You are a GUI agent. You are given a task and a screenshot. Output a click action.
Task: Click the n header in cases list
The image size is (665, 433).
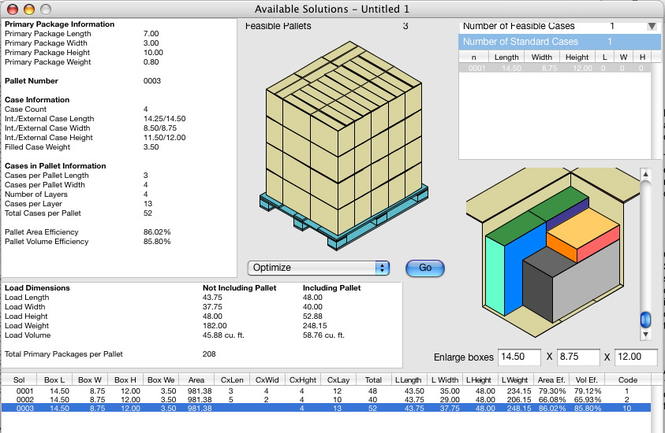pyautogui.click(x=474, y=57)
